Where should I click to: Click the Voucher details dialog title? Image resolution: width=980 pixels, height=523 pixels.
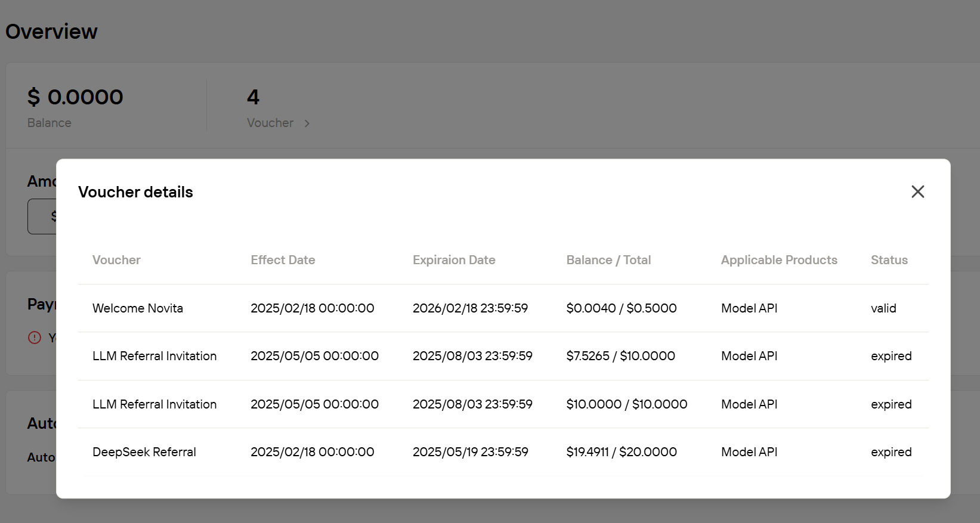135,192
